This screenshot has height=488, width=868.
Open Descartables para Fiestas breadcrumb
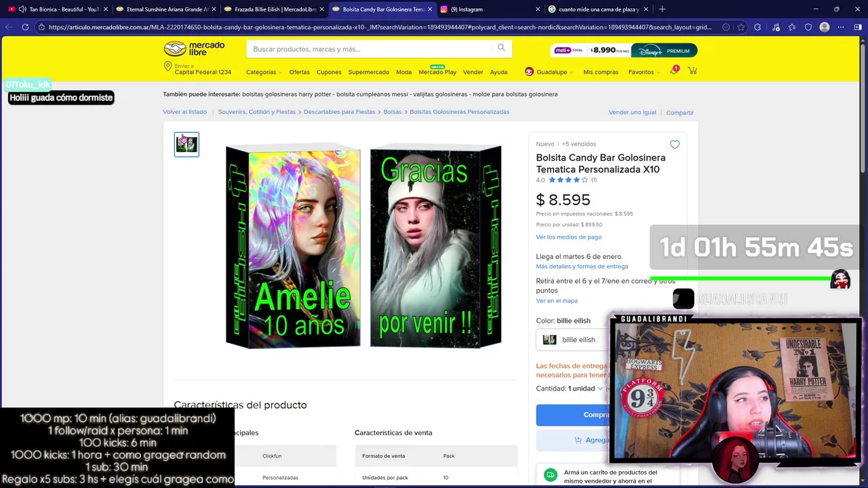339,112
